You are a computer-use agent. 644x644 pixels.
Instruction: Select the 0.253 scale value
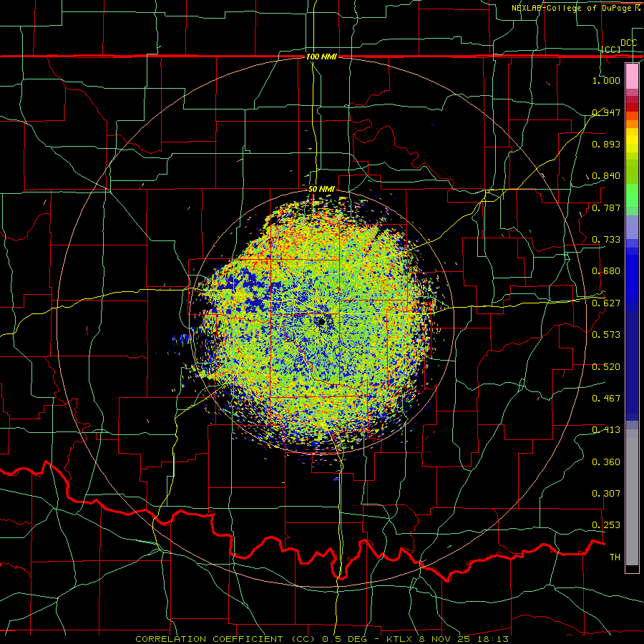(x=606, y=525)
